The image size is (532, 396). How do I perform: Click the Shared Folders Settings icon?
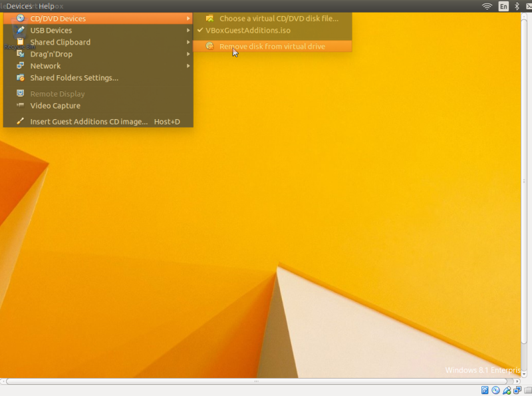tap(21, 77)
